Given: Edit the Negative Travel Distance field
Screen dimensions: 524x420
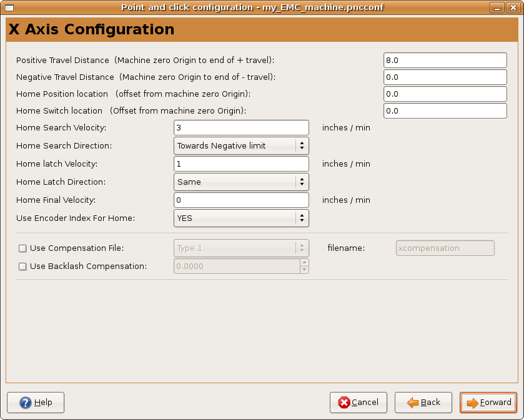Looking at the screenshot, I should (x=445, y=77).
